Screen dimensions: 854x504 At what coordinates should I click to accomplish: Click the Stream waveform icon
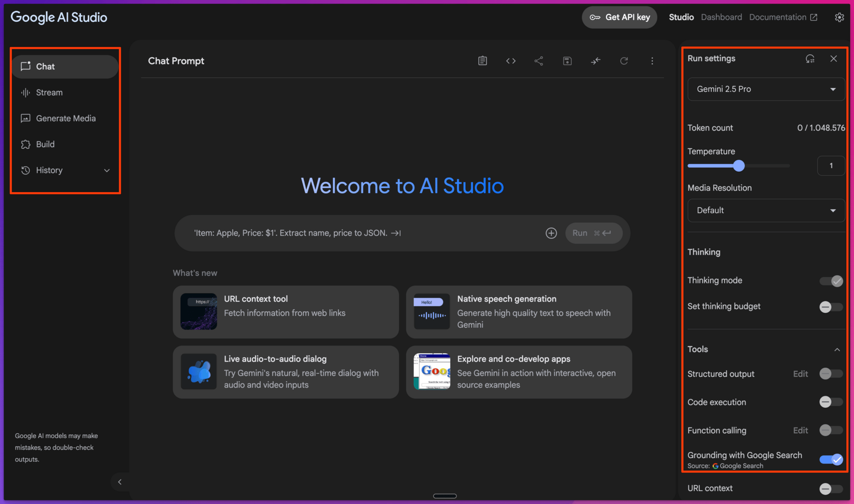coord(26,93)
